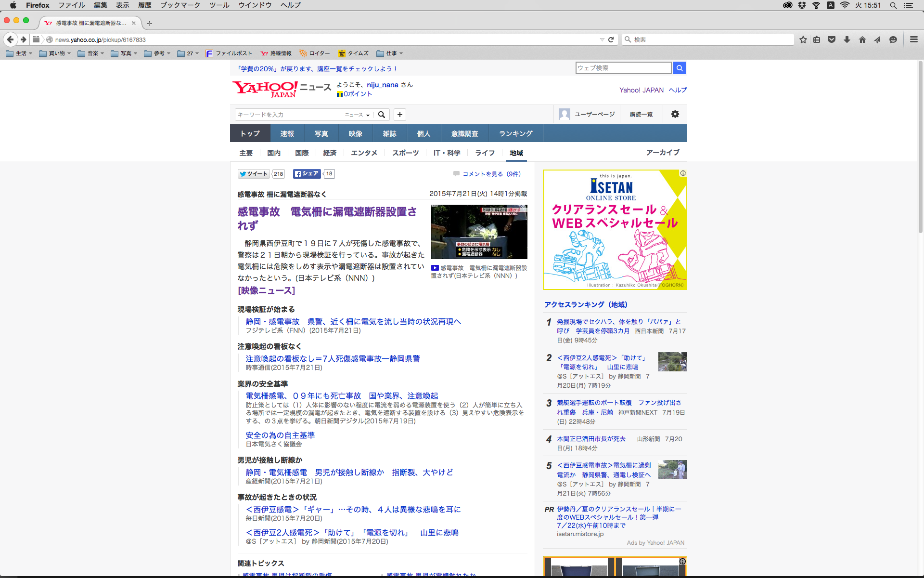Click the bookmark star icon
This screenshot has height=578, width=924.
pyautogui.click(x=803, y=39)
